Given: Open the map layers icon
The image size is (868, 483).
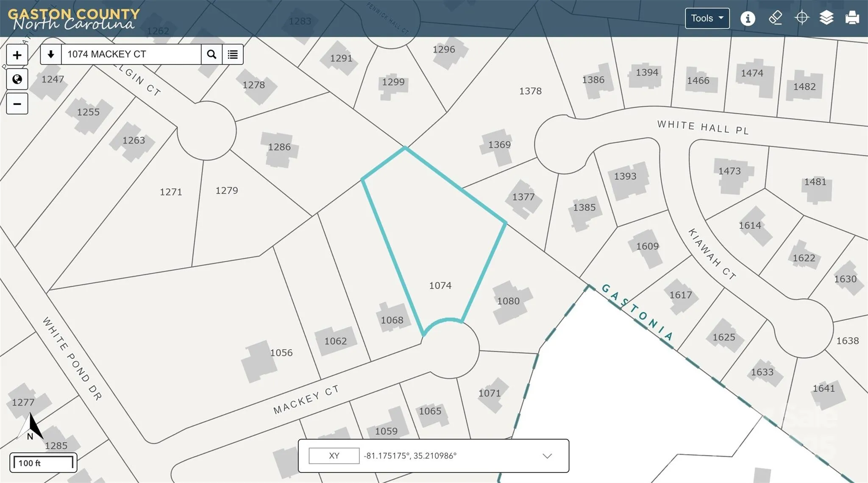Looking at the screenshot, I should point(826,18).
